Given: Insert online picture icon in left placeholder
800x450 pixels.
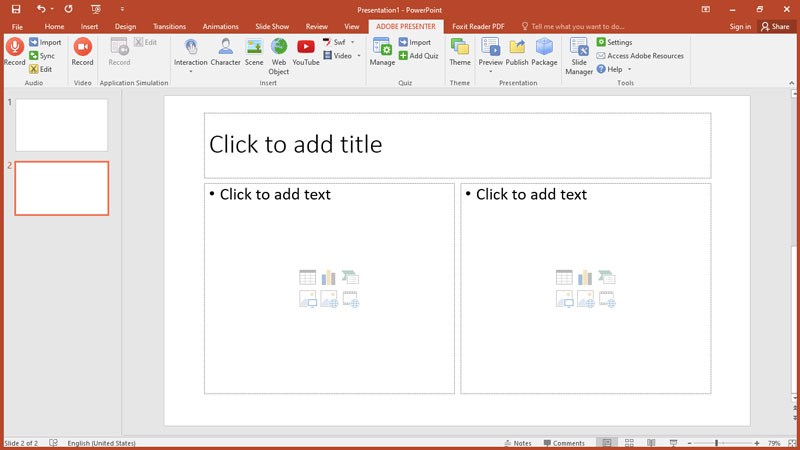Looking at the screenshot, I should 329,299.
